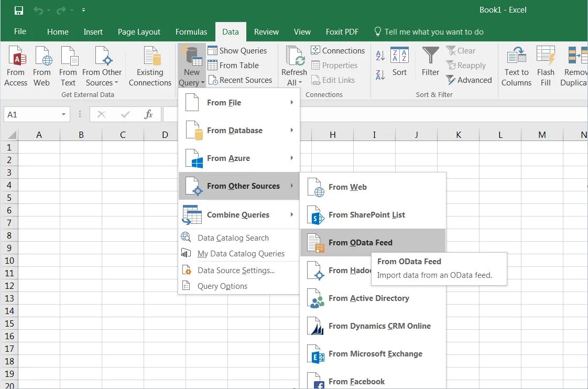Viewport: 588px width, 389px height.
Task: Click the Insert Function fx icon
Action: point(148,114)
